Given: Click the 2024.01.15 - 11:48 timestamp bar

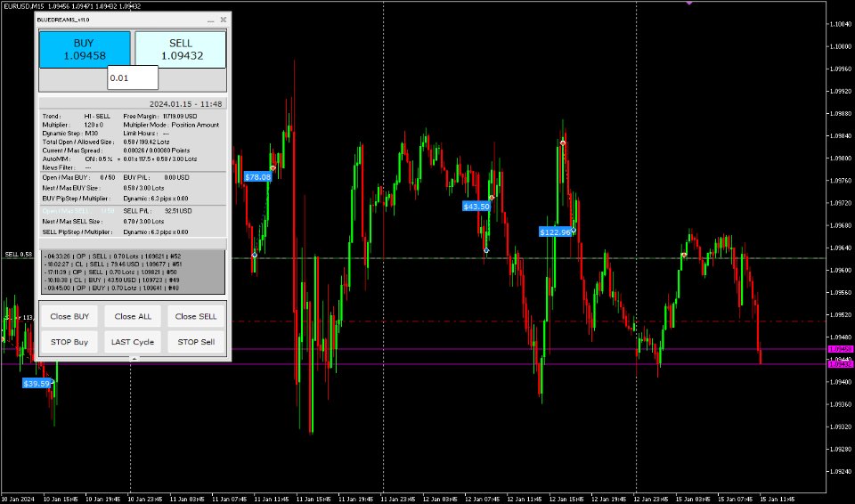Looking at the screenshot, I should click(133, 103).
